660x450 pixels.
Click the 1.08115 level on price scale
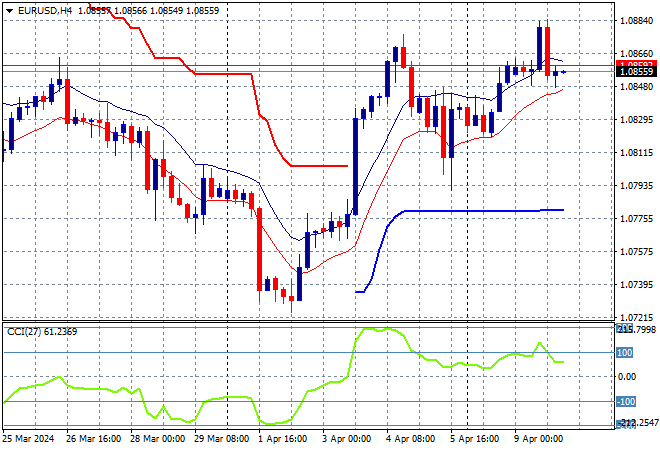coord(636,153)
